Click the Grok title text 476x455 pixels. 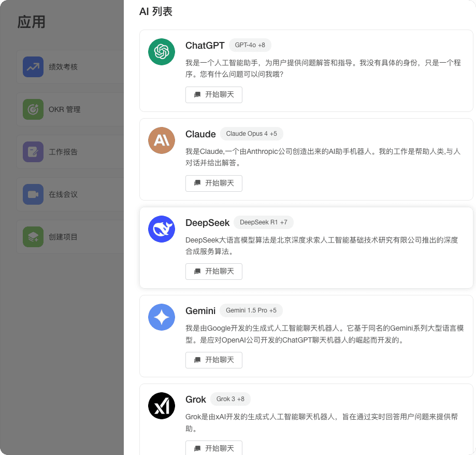point(196,400)
